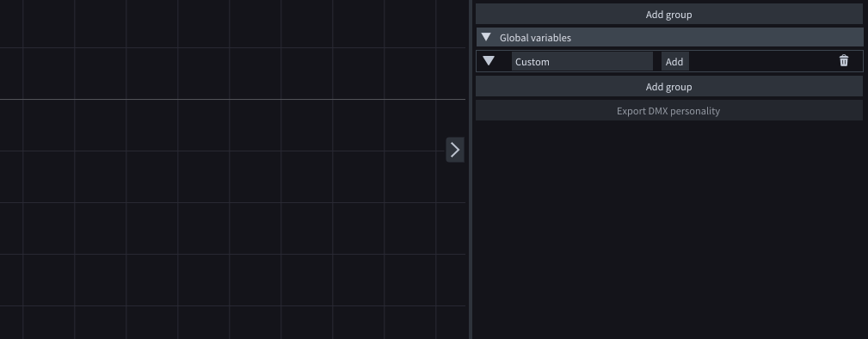Collapse the Custom group disclosure triangle
868x339 pixels.
(x=489, y=61)
